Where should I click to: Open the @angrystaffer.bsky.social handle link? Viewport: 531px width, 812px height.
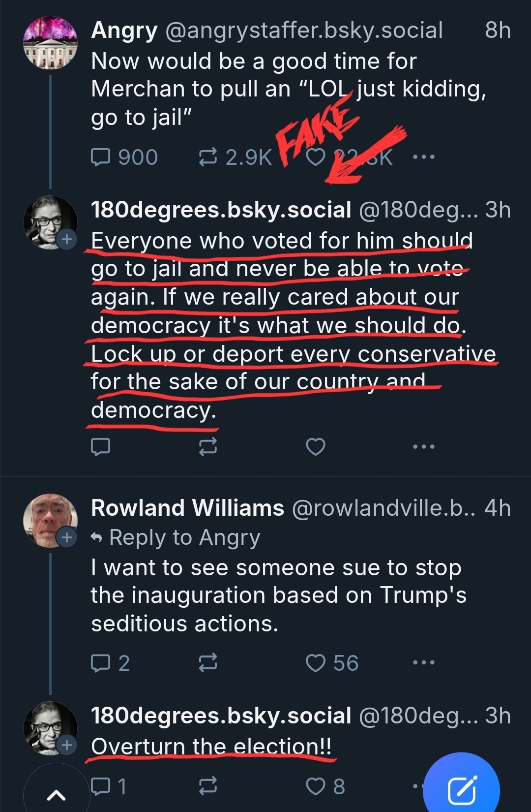pos(304,30)
